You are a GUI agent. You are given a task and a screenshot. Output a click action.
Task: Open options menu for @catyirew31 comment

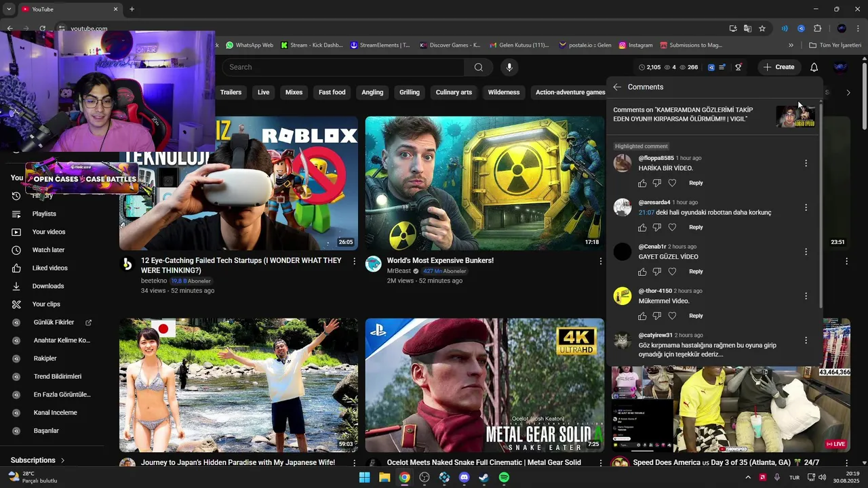[x=806, y=340]
